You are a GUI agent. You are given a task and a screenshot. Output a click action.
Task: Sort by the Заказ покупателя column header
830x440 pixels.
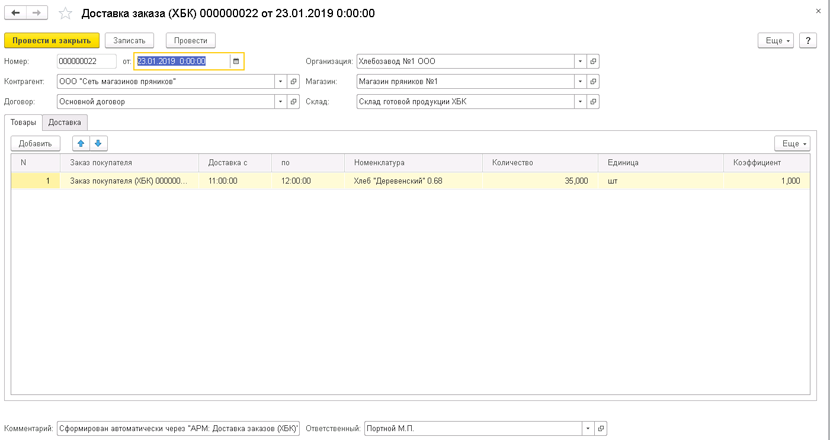129,163
